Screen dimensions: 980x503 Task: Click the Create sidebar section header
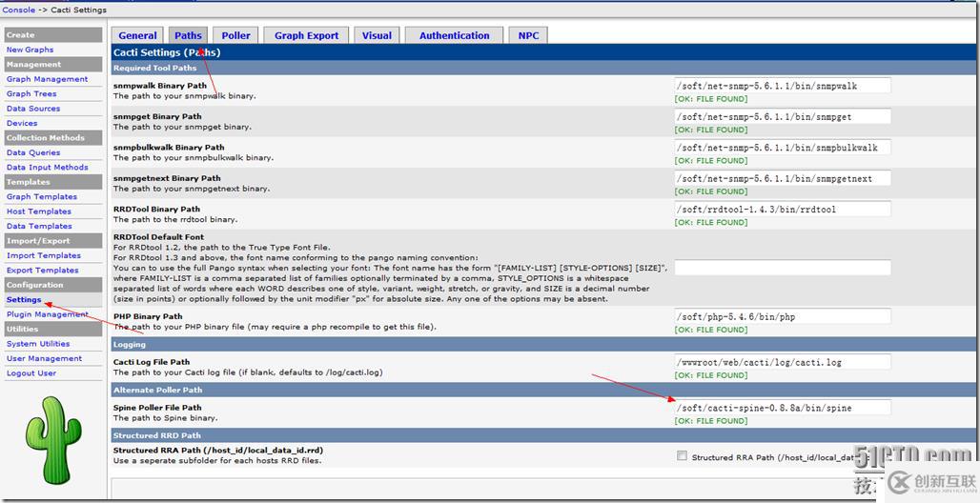coord(53,35)
